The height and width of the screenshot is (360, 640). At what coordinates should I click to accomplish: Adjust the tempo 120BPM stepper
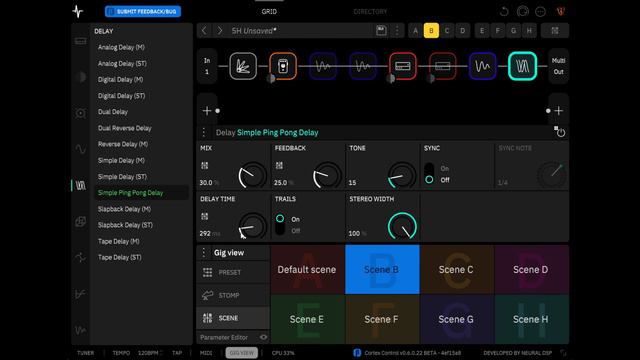[x=150, y=353]
